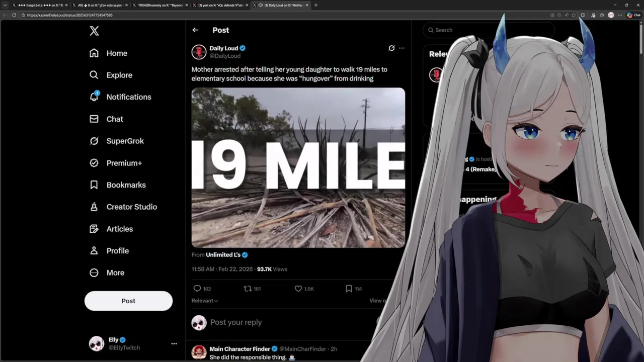
Task: Open read aloud icon in the address bar
Action: click(567, 15)
